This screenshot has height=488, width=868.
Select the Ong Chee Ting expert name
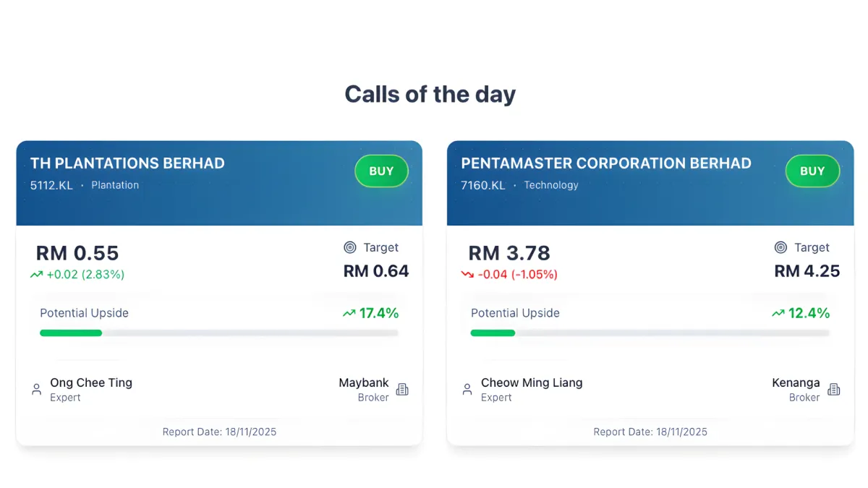pyautogui.click(x=91, y=382)
